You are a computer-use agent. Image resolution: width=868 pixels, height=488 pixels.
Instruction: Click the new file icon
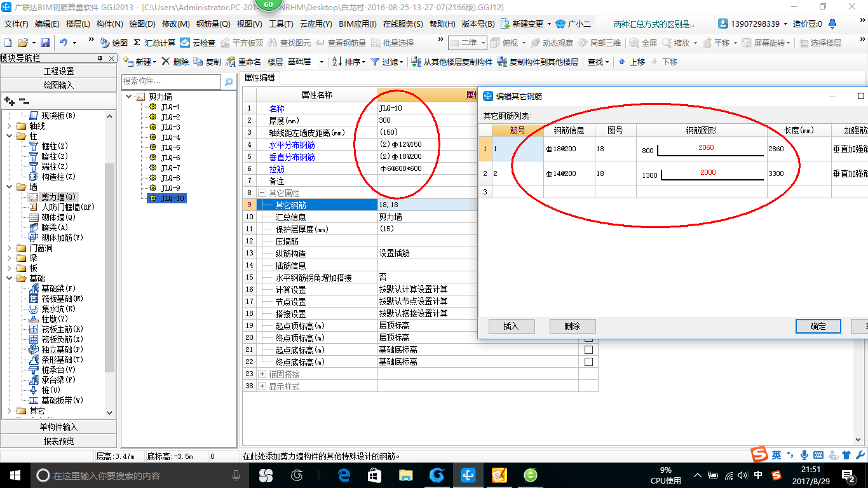pos(8,43)
